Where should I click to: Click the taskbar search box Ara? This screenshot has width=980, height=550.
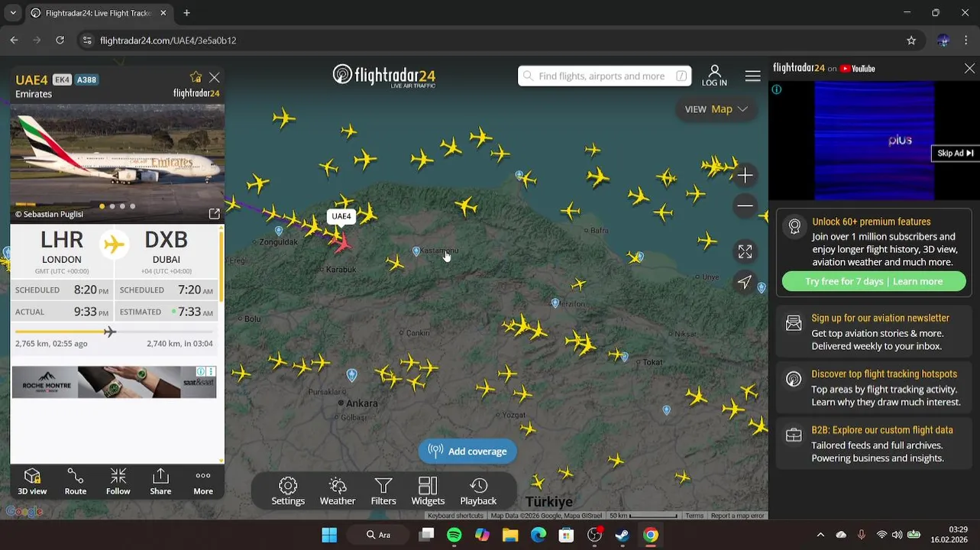(x=378, y=535)
